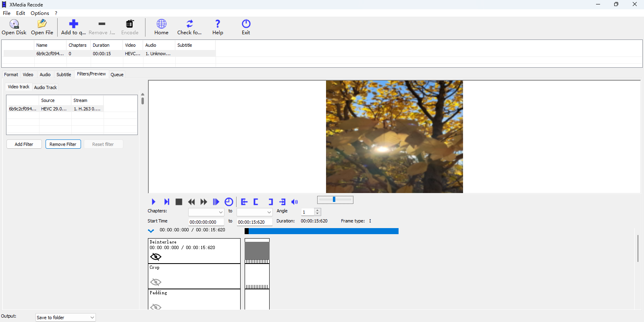Click the Open Disk toolbar icon
This screenshot has width=644, height=322.
14,24
